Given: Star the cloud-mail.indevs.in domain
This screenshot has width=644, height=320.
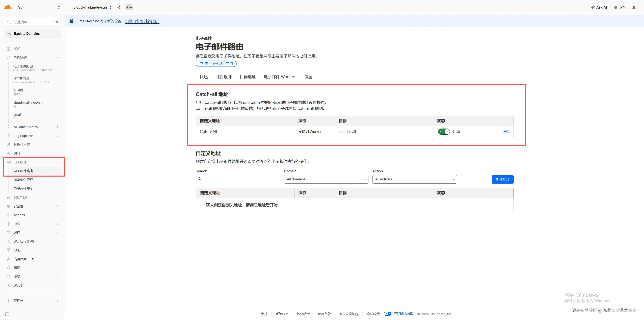Looking at the screenshot, I should point(120,8).
